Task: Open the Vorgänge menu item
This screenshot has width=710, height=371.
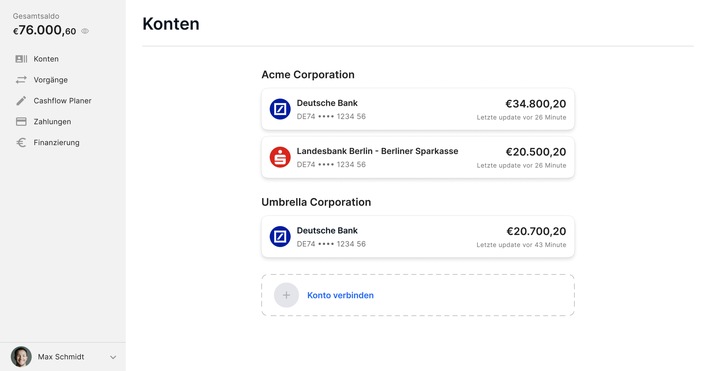Action: 50,80
